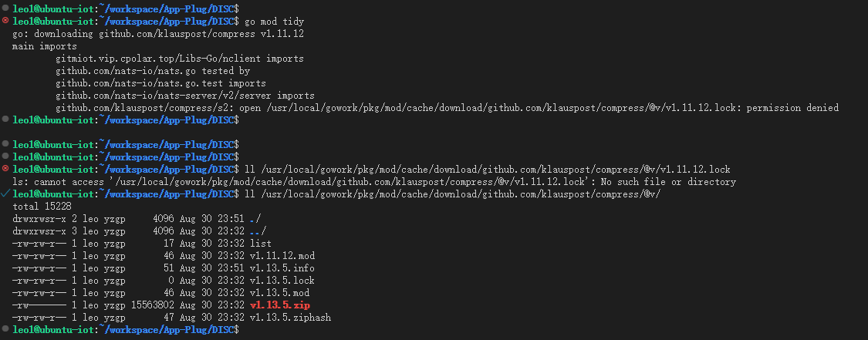Open the blue ../ parent directory entry
The height and width of the screenshot is (340, 868).
258,231
